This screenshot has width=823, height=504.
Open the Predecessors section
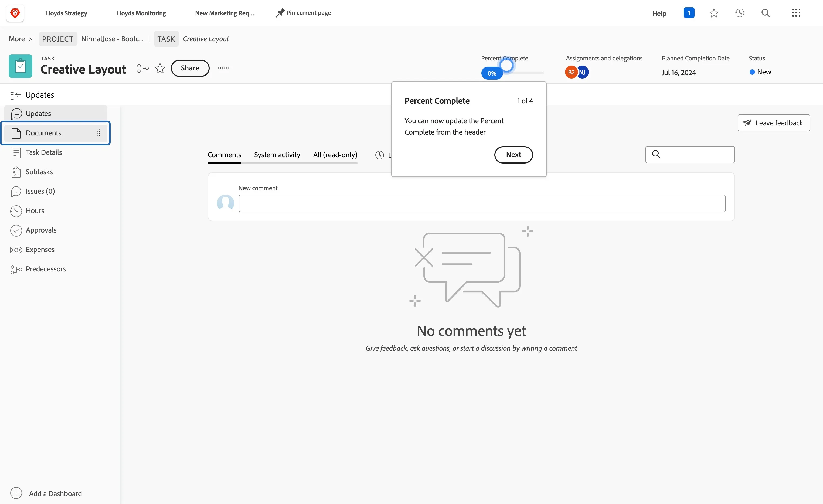coord(56,269)
